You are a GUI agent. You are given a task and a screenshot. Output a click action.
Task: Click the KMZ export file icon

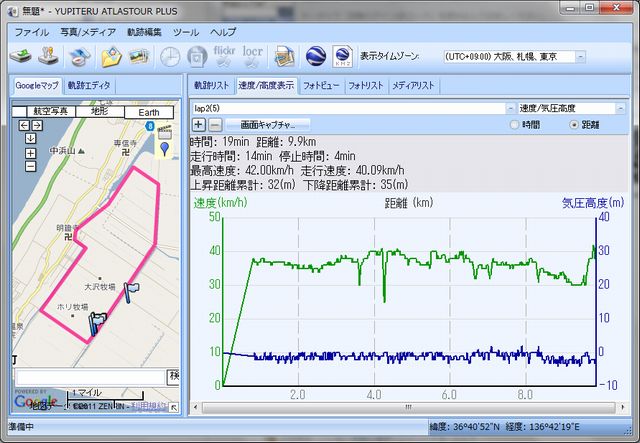point(342,56)
